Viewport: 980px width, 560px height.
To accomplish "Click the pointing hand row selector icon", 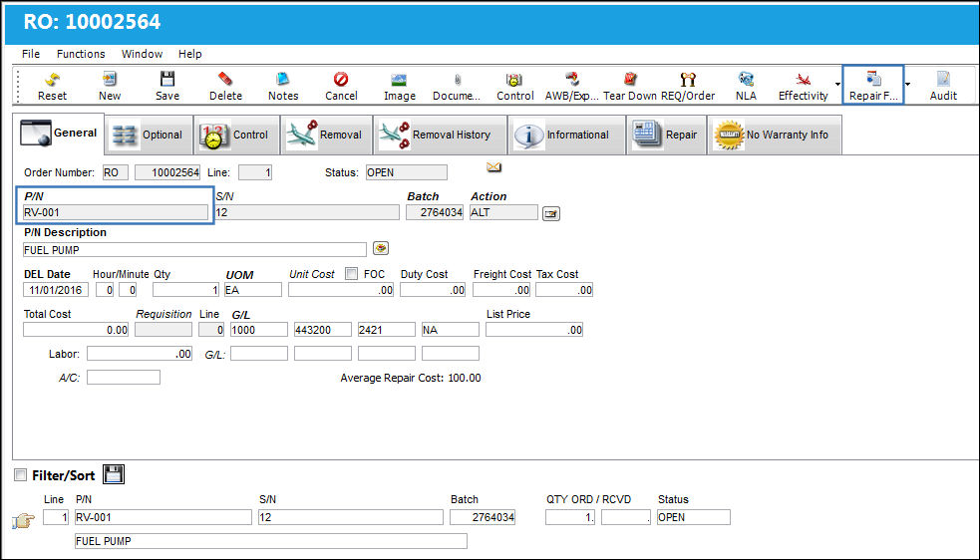I will tap(24, 520).
